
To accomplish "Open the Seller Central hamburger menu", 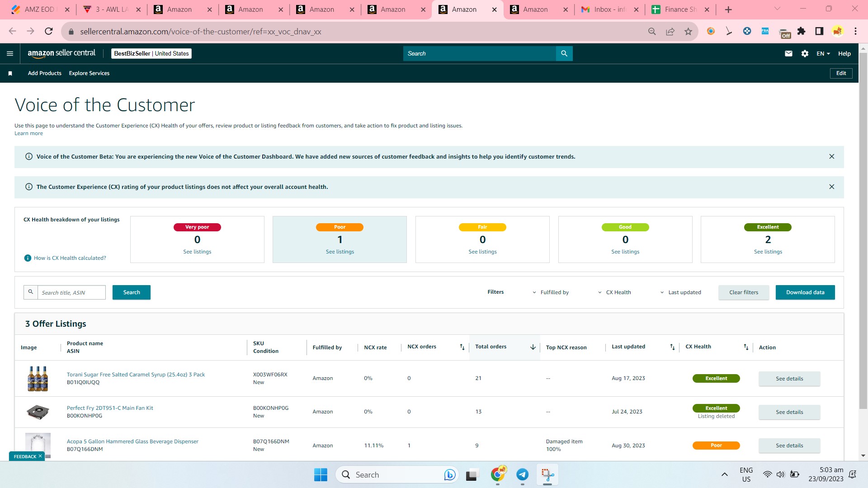I will click(x=10, y=53).
